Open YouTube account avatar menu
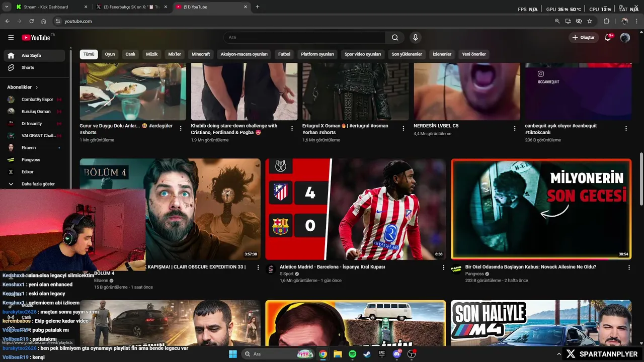 (625, 37)
